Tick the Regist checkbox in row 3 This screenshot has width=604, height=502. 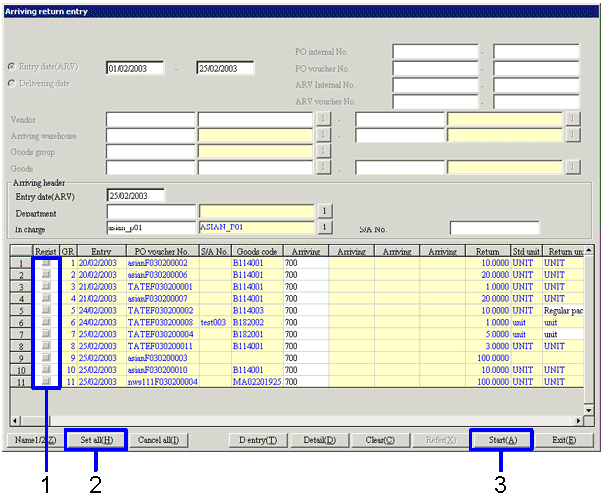point(46,287)
